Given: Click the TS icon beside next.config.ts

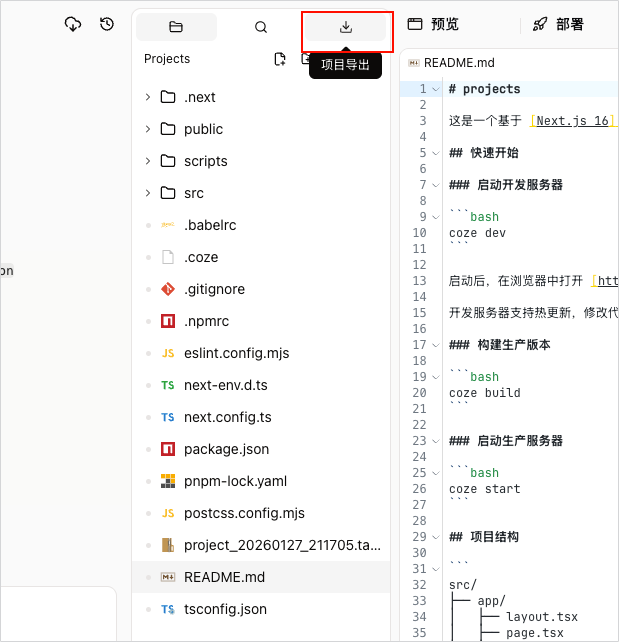Looking at the screenshot, I should point(168,417).
